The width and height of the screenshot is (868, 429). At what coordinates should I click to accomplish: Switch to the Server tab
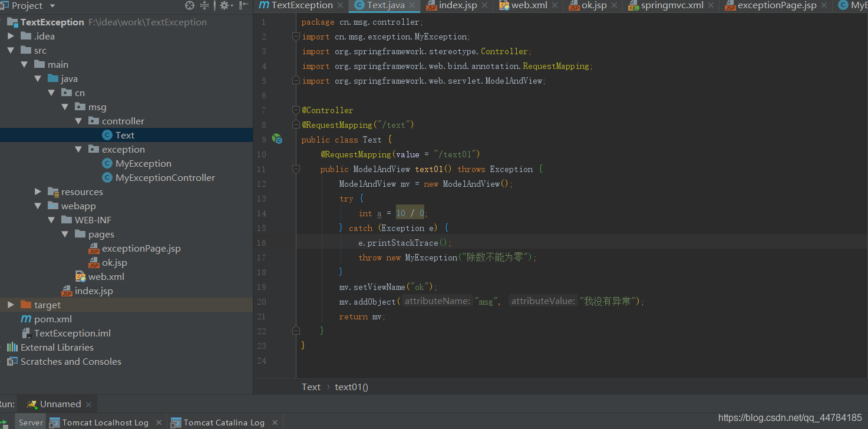click(x=31, y=423)
